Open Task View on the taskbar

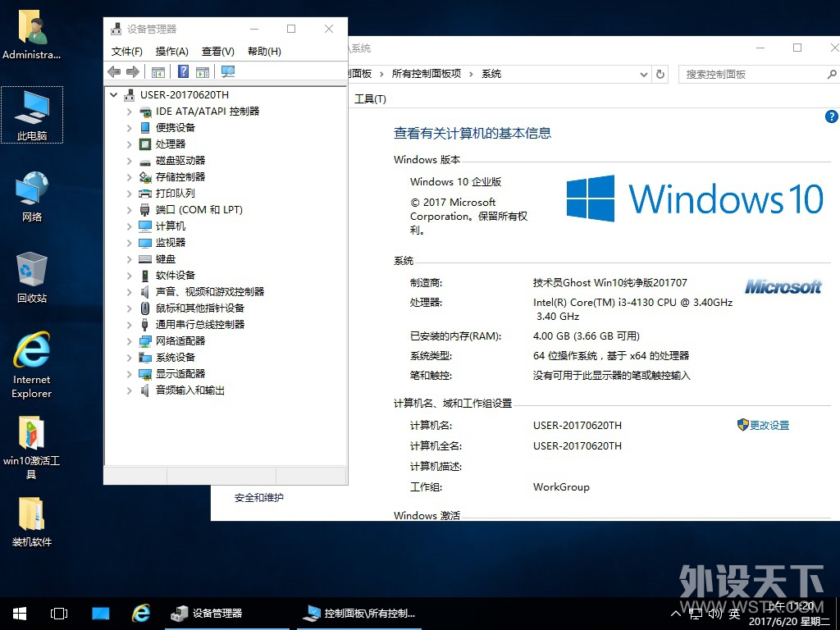(x=59, y=614)
